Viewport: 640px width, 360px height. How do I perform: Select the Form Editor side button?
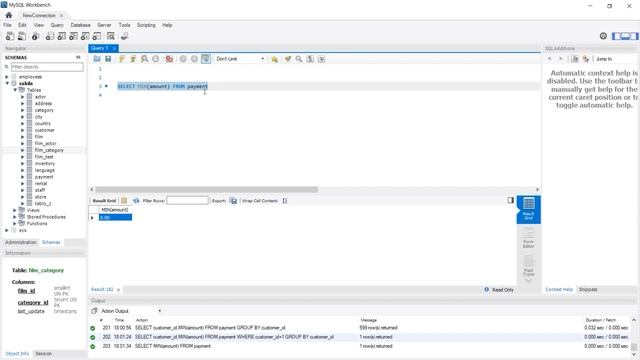click(529, 238)
